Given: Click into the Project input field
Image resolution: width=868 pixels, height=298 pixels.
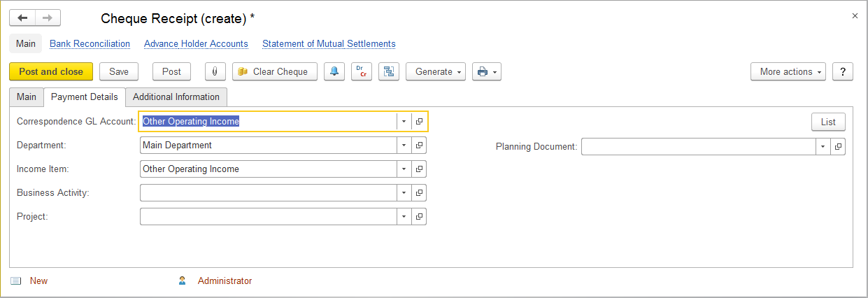Looking at the screenshot, I should [x=268, y=217].
